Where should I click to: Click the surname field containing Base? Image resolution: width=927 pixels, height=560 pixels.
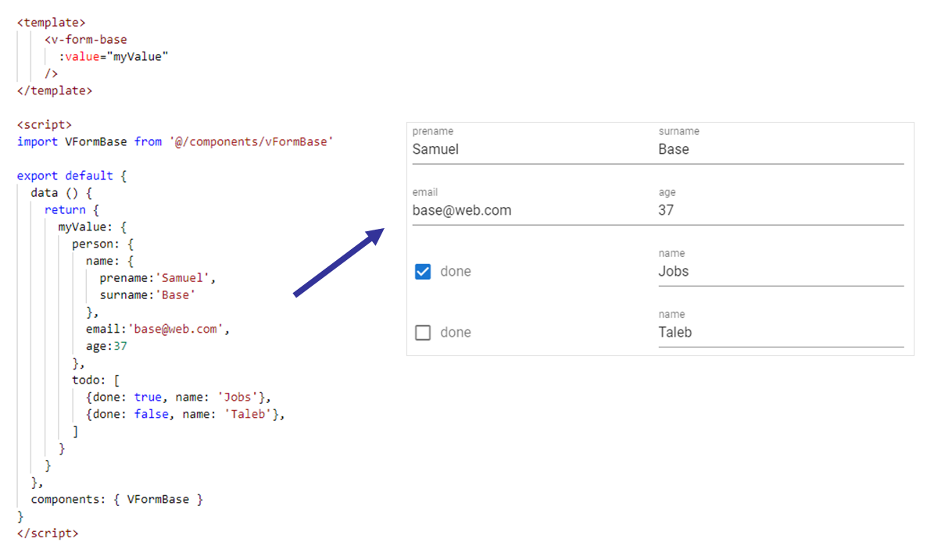point(781,149)
